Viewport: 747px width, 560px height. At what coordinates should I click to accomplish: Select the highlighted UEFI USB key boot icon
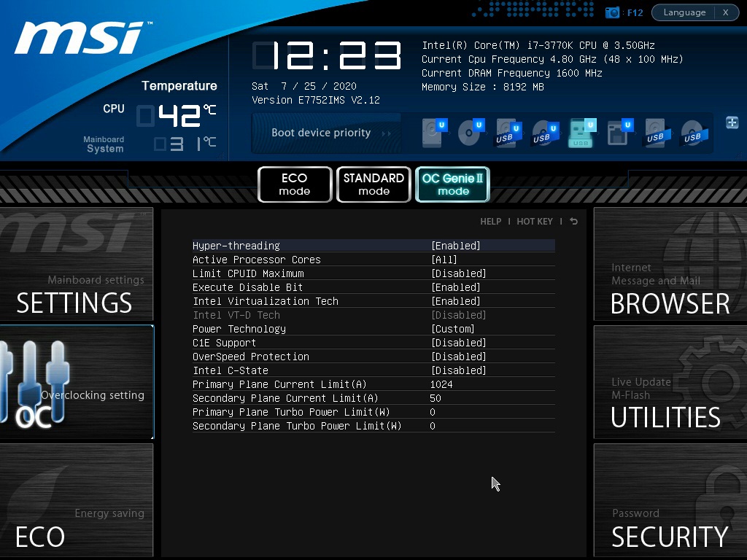coord(582,133)
